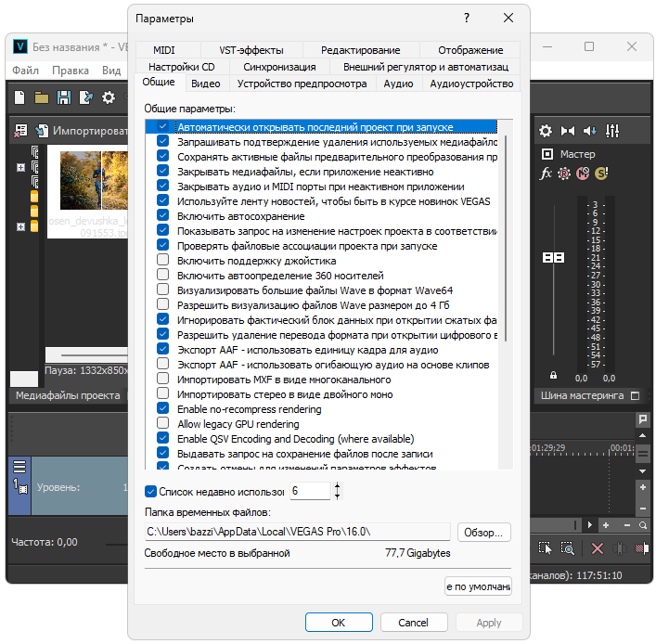Switch to the 'Видео' tab
The width and height of the screenshot is (656, 644).
tap(205, 84)
